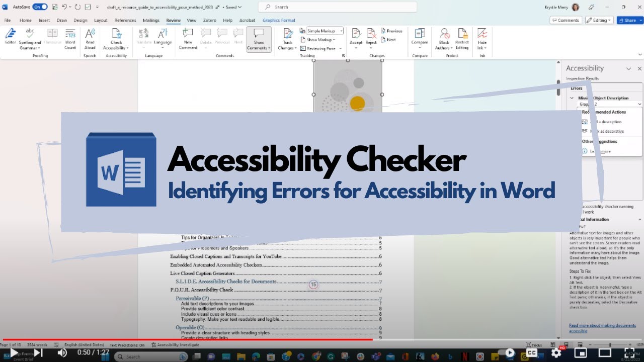Viewport: 644px width, 362px height.
Task: Go to Previous change
Action: coord(392,31)
